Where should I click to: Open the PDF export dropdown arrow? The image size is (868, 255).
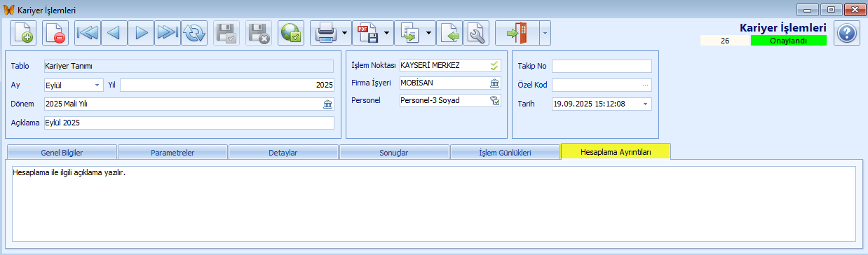coord(387,33)
